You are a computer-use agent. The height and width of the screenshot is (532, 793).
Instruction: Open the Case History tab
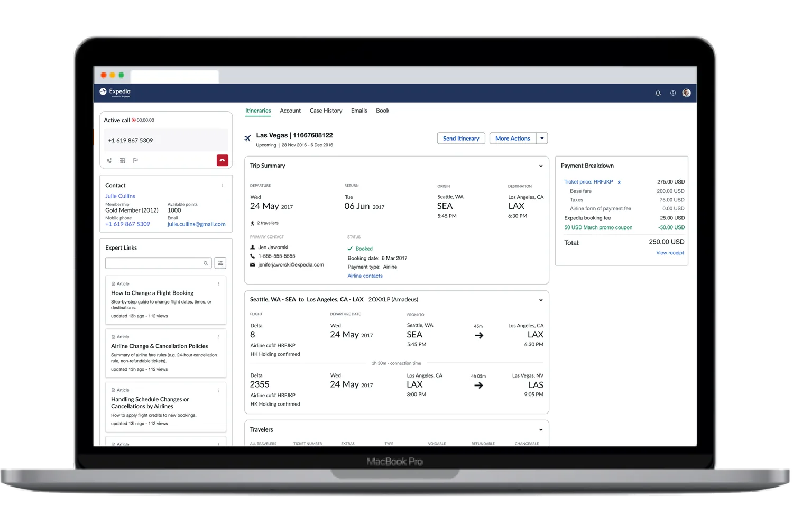326,111
